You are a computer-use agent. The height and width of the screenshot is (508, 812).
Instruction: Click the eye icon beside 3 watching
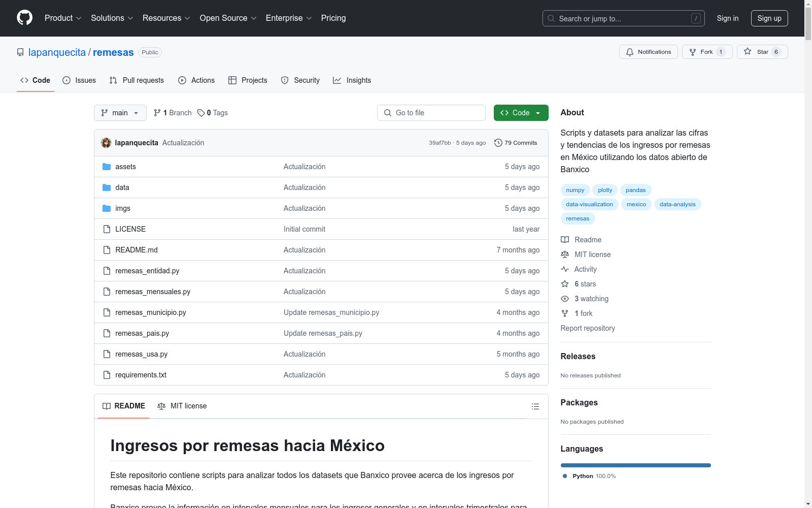(565, 299)
